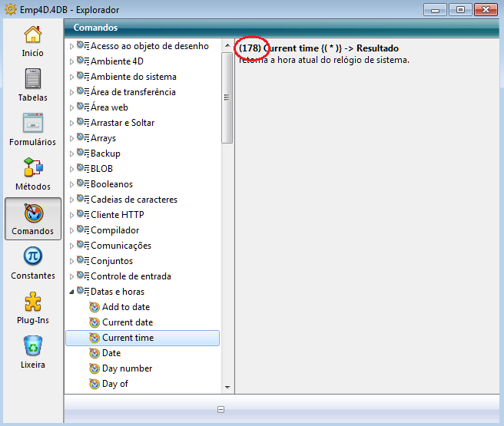
Task: Open the Métodos page icon
Action: pos(33,167)
